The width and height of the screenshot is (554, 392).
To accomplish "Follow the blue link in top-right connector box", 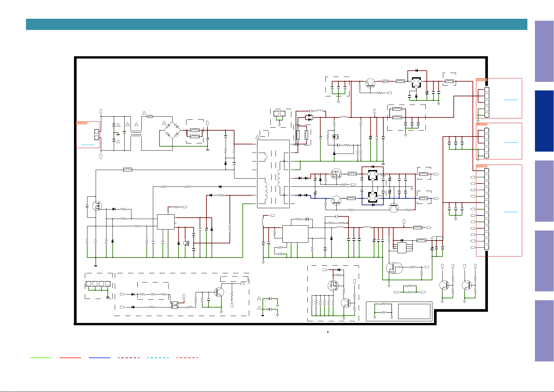I will click(x=511, y=99).
